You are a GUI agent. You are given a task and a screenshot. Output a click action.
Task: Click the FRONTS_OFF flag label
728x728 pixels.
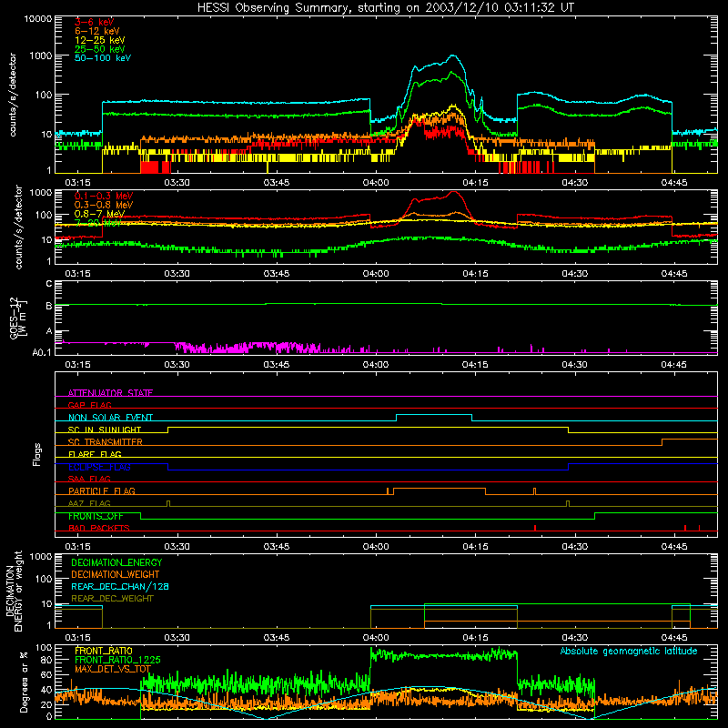click(x=96, y=516)
